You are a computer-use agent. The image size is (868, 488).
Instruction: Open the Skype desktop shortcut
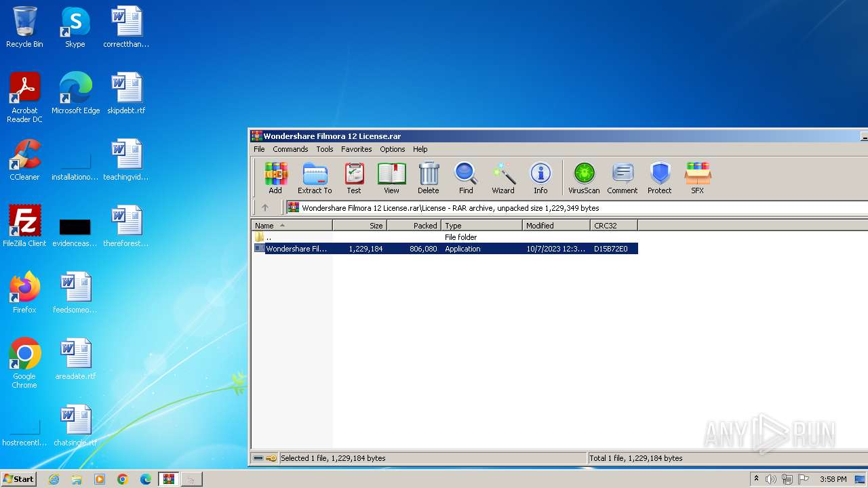click(75, 28)
